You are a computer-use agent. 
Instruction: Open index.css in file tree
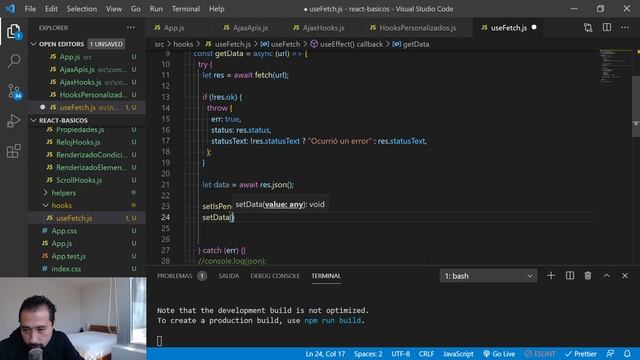click(87, 269)
